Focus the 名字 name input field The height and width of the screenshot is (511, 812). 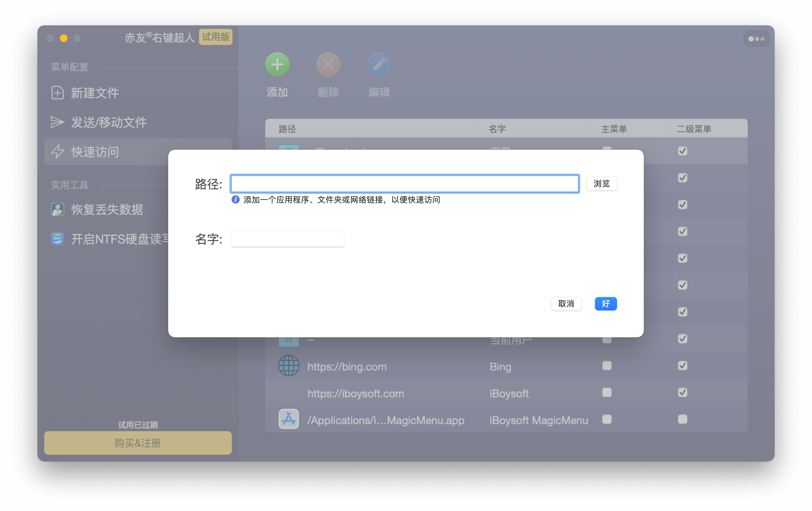287,239
